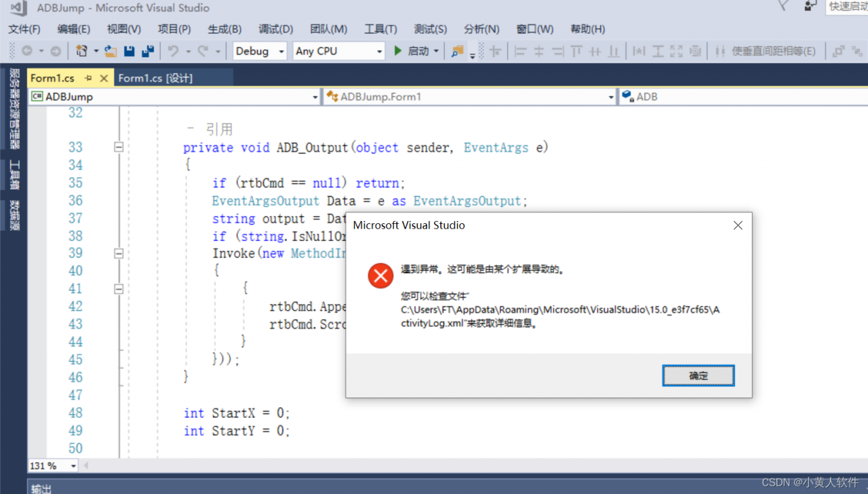This screenshot has height=494, width=868.
Task: Click the New Project toolbar icon
Action: [x=82, y=51]
